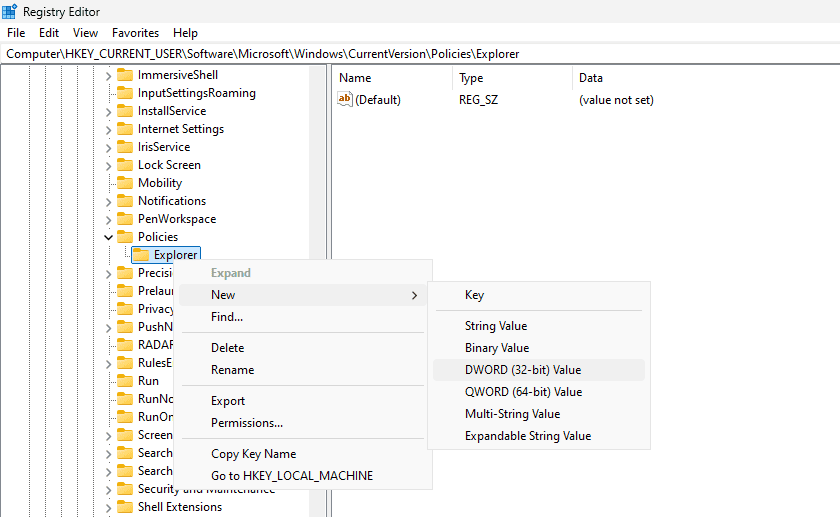
Task: Expand the Shell Extensions key
Action: (x=108, y=507)
